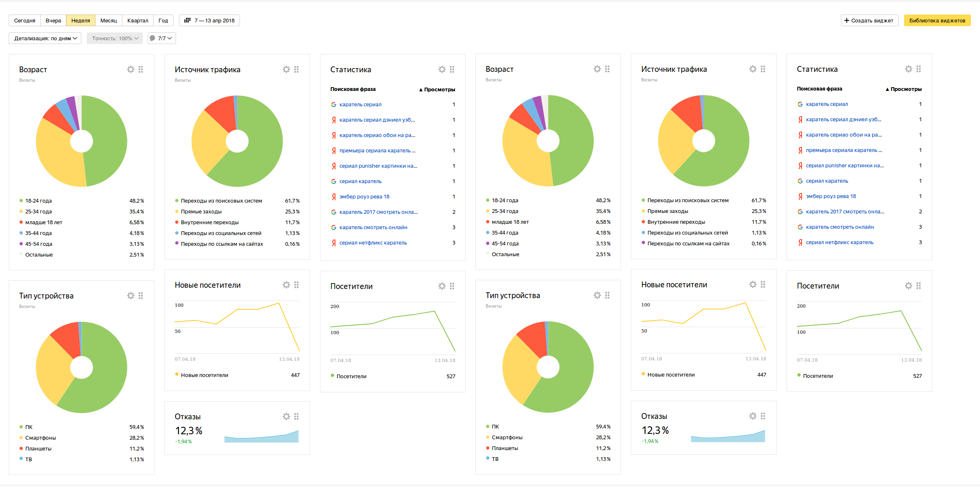This screenshot has height=487, width=980.
Task: Open gear settings on right Тип устройства widget
Action: click(x=597, y=295)
